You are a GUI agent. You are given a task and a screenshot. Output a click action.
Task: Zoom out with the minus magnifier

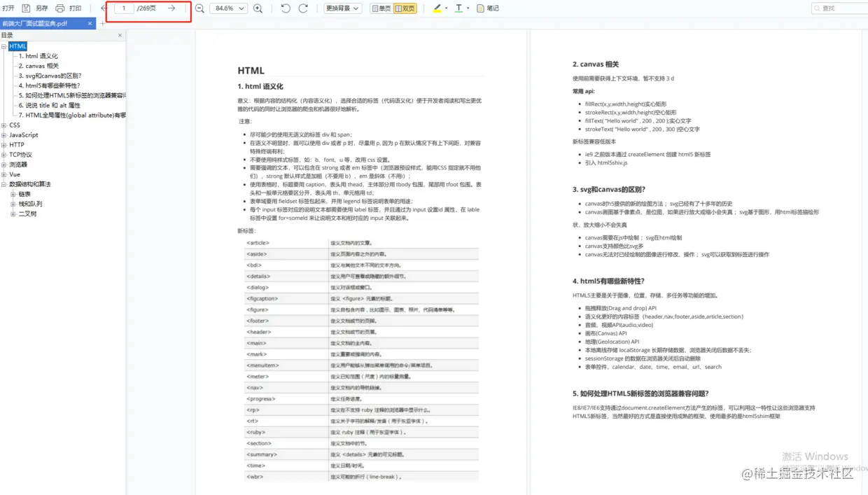pyautogui.click(x=199, y=8)
